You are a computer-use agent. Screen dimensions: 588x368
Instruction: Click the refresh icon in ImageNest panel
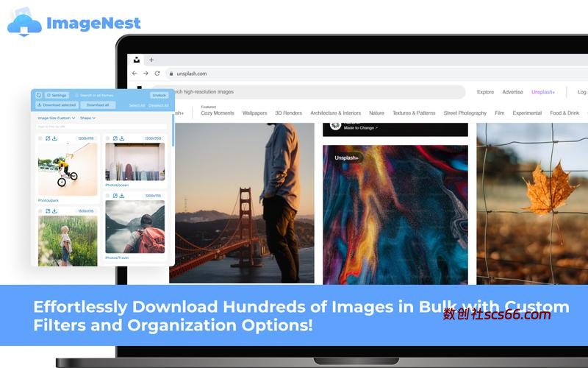click(x=37, y=95)
